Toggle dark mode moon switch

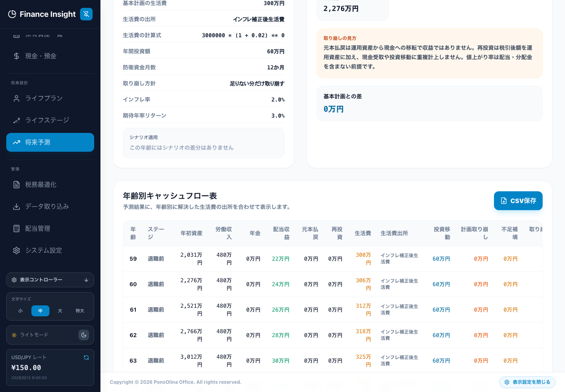pyautogui.click(x=84, y=335)
